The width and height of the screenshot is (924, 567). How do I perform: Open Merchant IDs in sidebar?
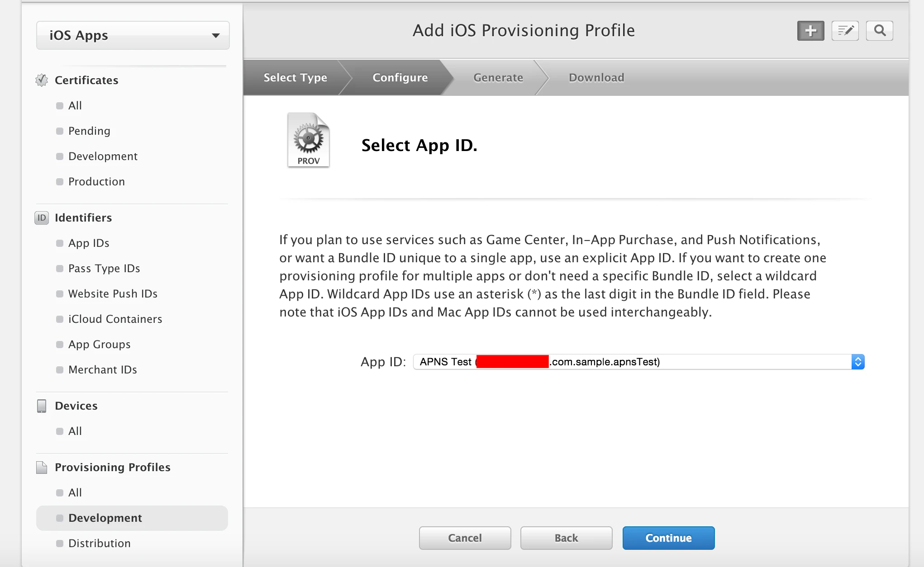click(102, 369)
